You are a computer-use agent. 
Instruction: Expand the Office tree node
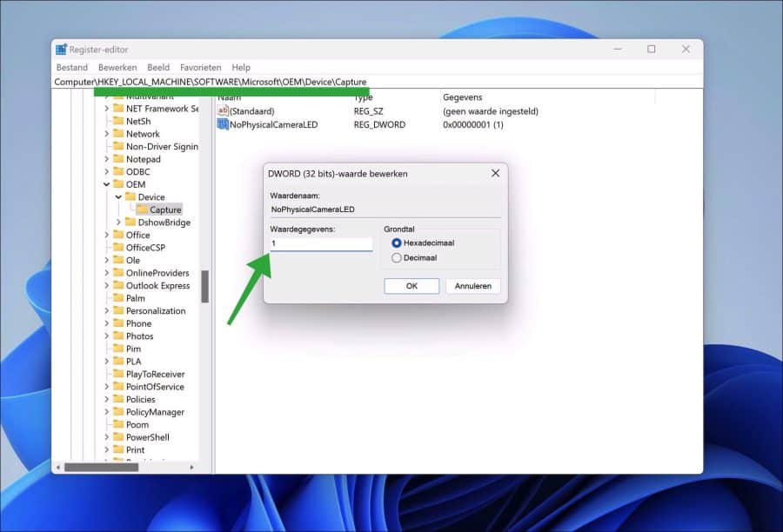[x=106, y=235]
